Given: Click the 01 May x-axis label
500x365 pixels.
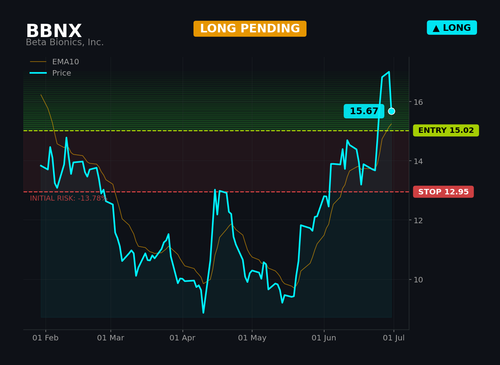Looking at the screenshot, I should [x=252, y=338].
